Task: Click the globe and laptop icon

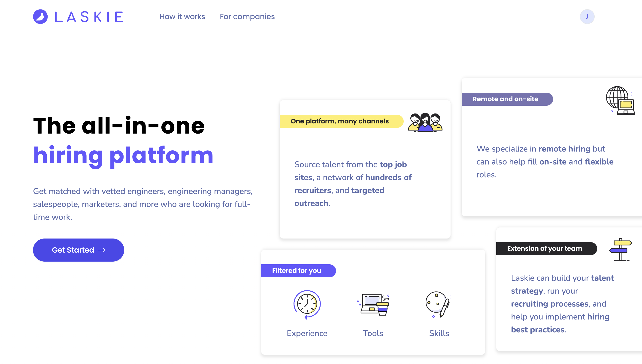Action: coord(620,101)
